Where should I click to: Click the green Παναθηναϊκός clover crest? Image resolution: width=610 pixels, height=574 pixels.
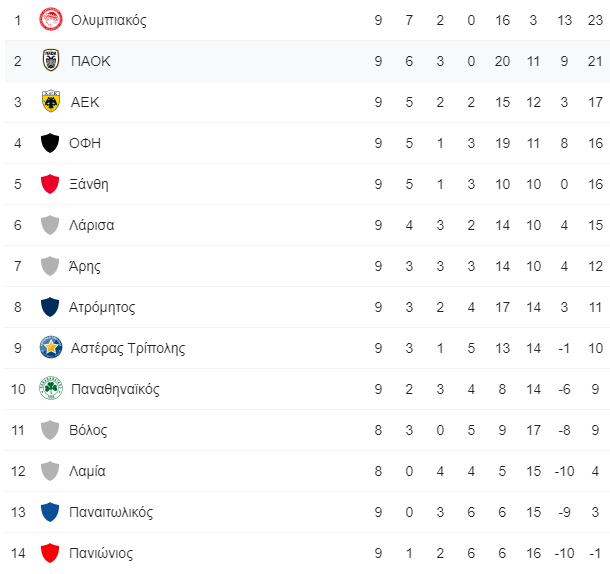pos(51,388)
